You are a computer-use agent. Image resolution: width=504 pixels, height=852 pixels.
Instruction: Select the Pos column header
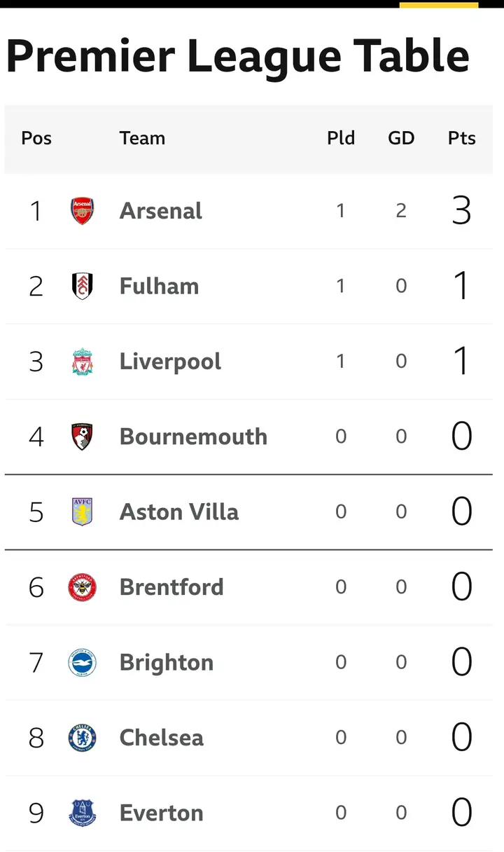(x=36, y=138)
